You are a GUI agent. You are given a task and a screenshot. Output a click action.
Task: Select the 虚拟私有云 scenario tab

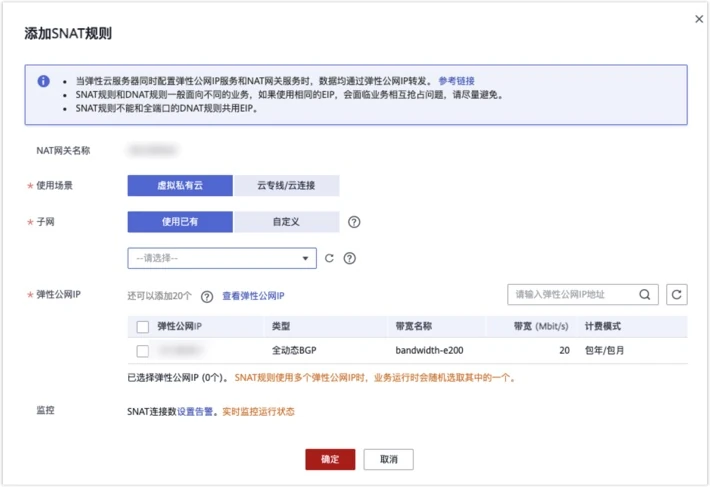(180, 186)
